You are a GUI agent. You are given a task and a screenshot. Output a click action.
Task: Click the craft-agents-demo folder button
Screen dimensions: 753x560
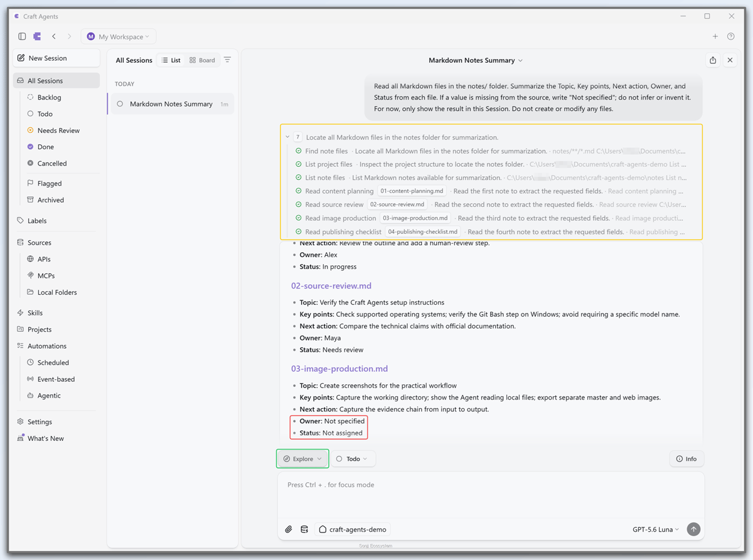tap(353, 529)
